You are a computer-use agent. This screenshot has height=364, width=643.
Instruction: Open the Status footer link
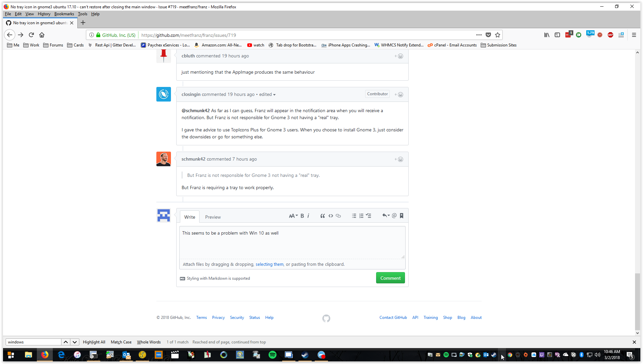click(255, 318)
